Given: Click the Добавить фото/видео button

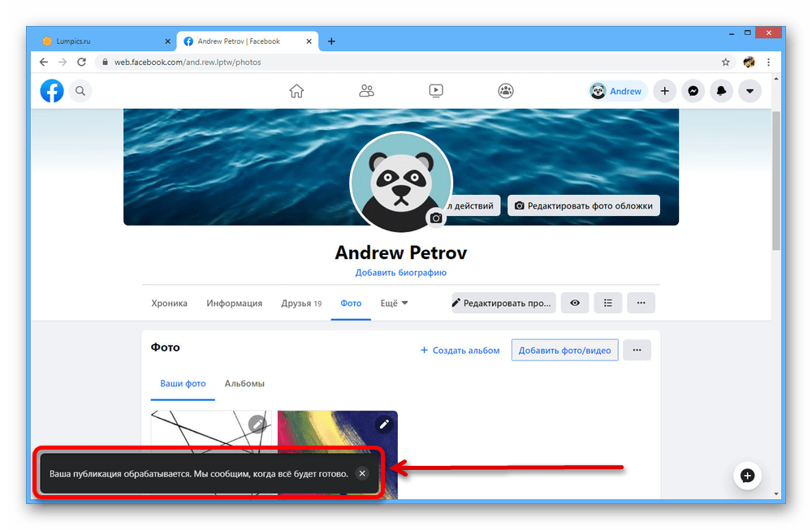Looking at the screenshot, I should (x=564, y=350).
